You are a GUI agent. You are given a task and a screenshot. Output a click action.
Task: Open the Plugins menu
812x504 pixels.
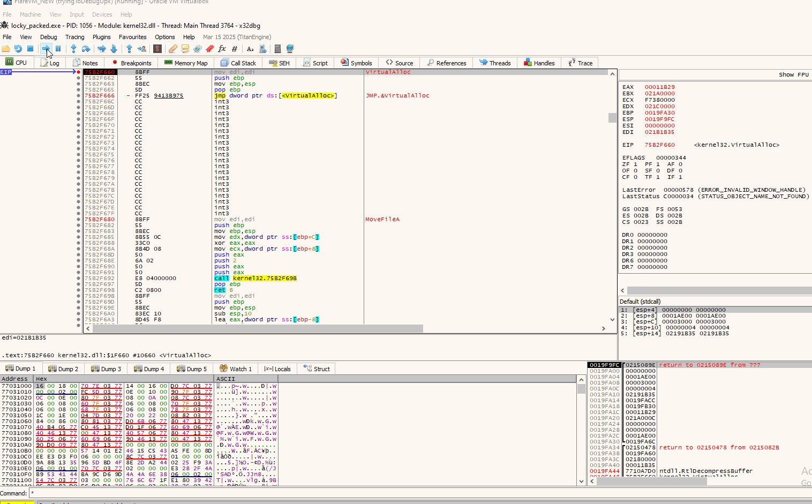pyautogui.click(x=101, y=37)
